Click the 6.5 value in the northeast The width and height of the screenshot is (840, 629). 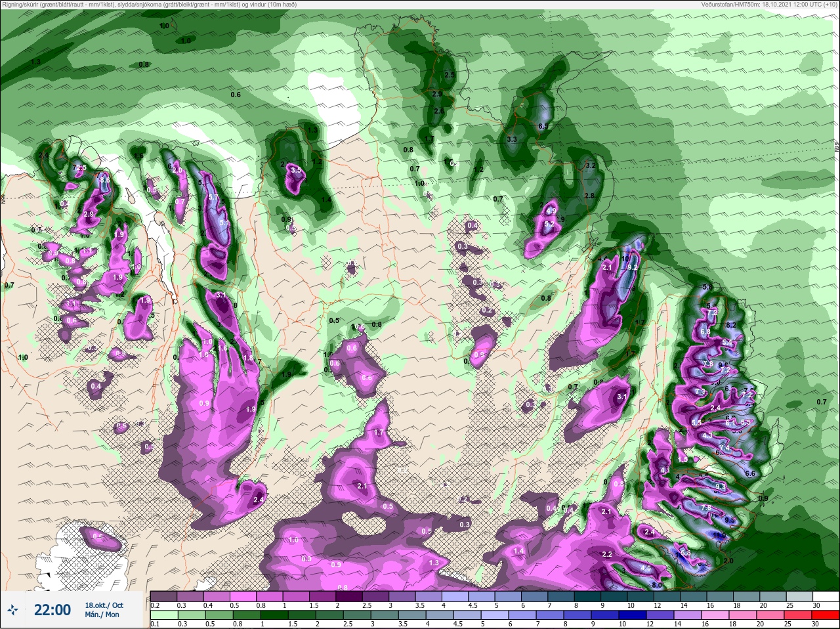pyautogui.click(x=543, y=126)
